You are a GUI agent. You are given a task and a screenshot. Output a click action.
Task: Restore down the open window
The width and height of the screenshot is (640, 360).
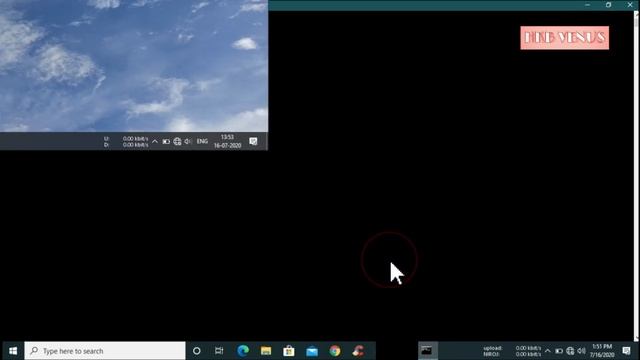click(609, 5)
